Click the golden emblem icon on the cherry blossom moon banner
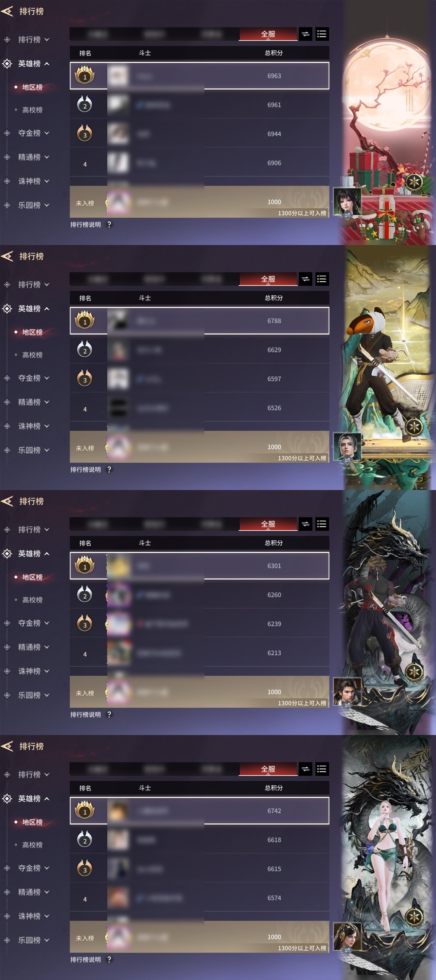Viewport: 436px width, 980px height. click(x=414, y=182)
